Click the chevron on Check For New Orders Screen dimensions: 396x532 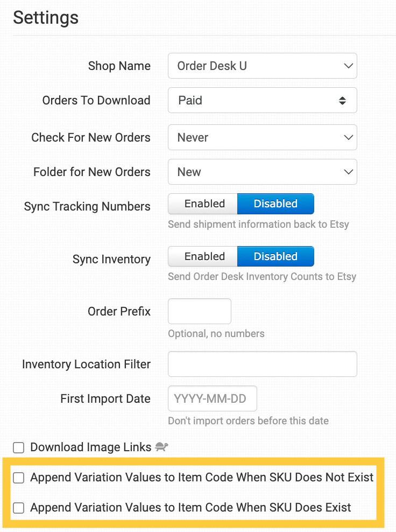[x=348, y=137]
